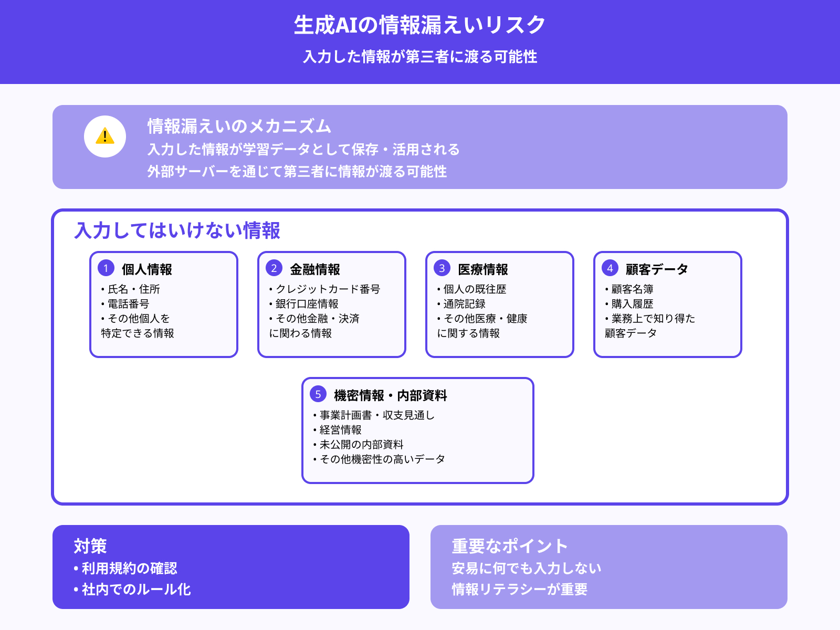Open the 個人情報 card
This screenshot has width=840, height=630.
pyautogui.click(x=164, y=304)
